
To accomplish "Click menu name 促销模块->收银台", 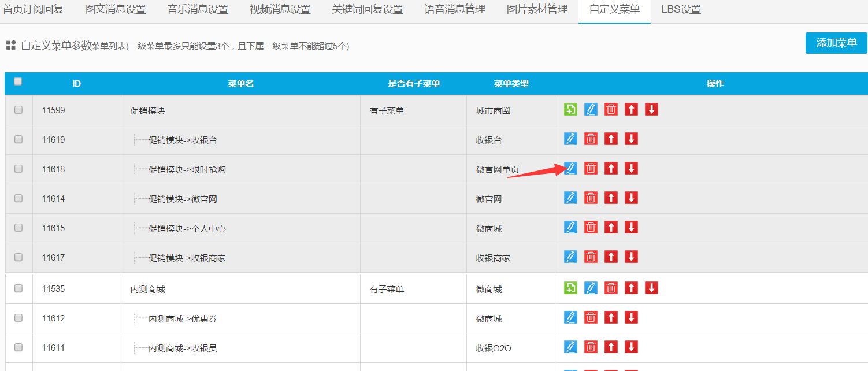I will tap(183, 140).
